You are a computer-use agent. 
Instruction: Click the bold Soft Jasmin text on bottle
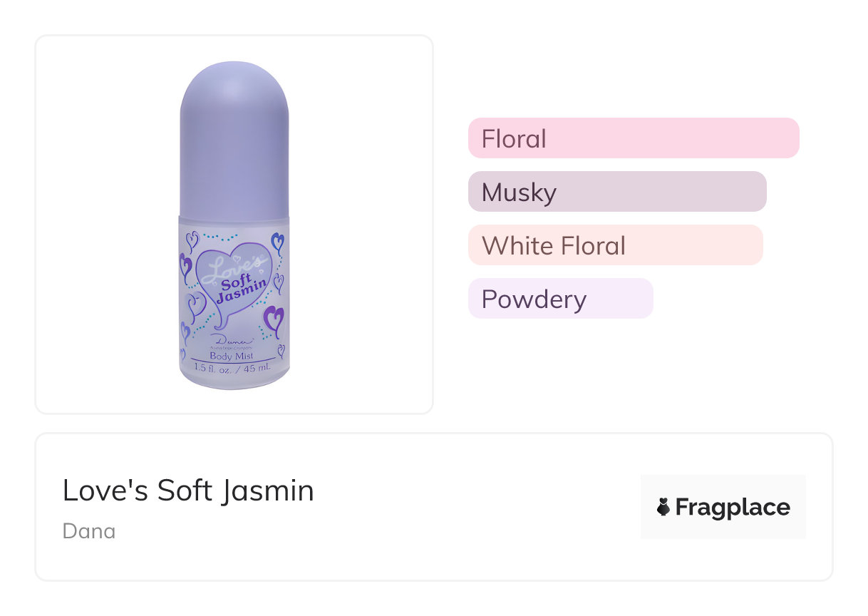241,288
